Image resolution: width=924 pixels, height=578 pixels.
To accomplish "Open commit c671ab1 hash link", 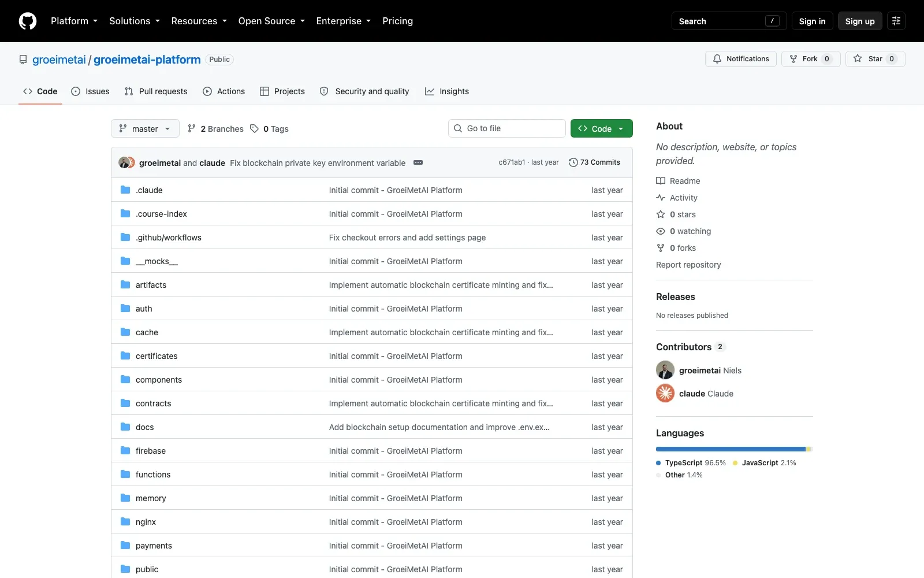I will (512, 162).
